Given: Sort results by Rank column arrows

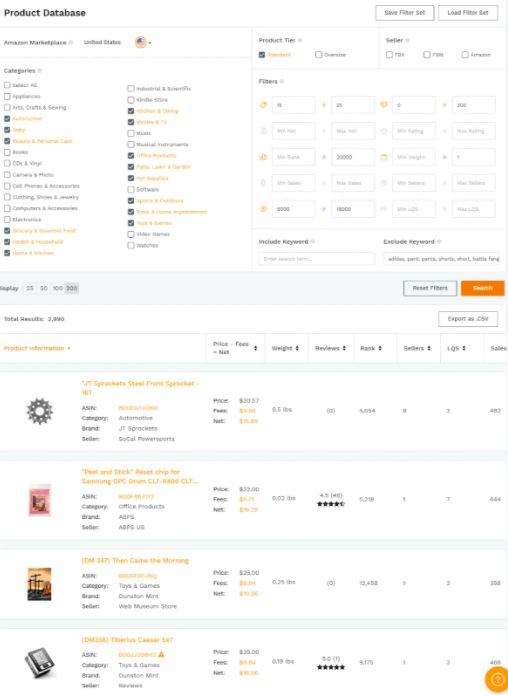Looking at the screenshot, I should click(x=380, y=348).
